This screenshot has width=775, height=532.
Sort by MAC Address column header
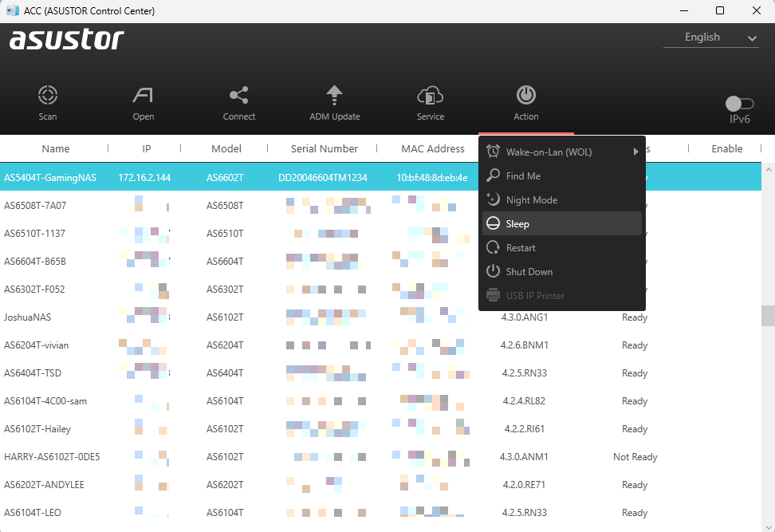pyautogui.click(x=433, y=149)
